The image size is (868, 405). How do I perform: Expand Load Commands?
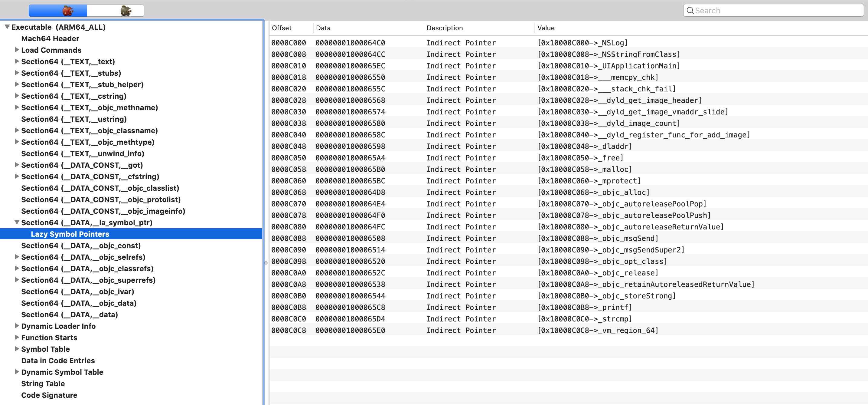[17, 50]
